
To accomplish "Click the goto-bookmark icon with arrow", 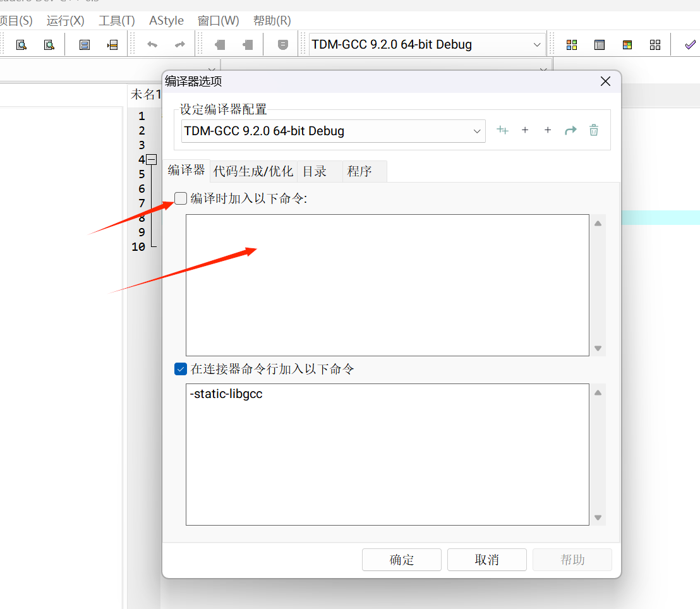I will click(112, 45).
